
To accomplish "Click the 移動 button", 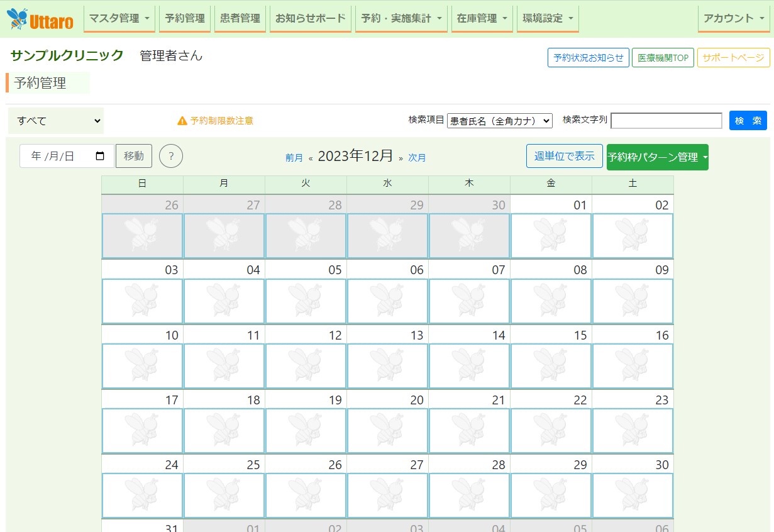I will pyautogui.click(x=134, y=156).
